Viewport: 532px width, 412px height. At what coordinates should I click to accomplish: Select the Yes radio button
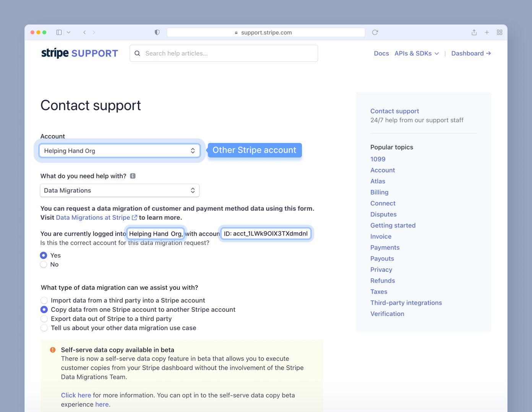coord(44,255)
